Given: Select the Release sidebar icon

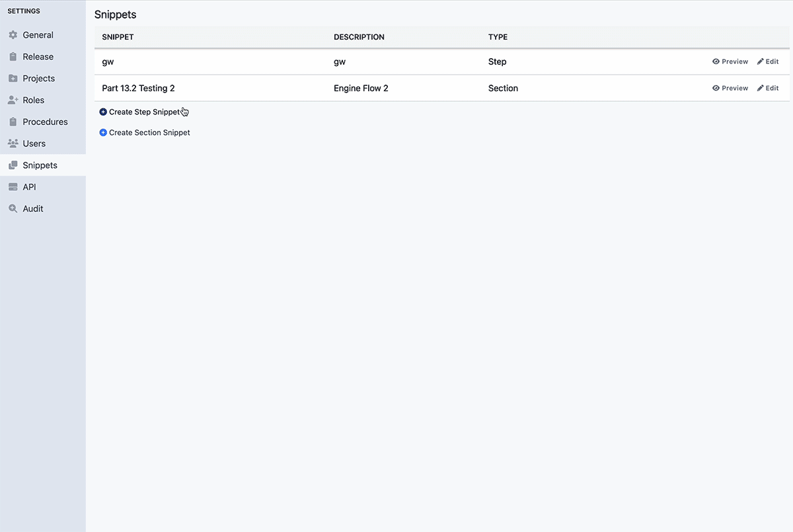Looking at the screenshot, I should point(13,56).
